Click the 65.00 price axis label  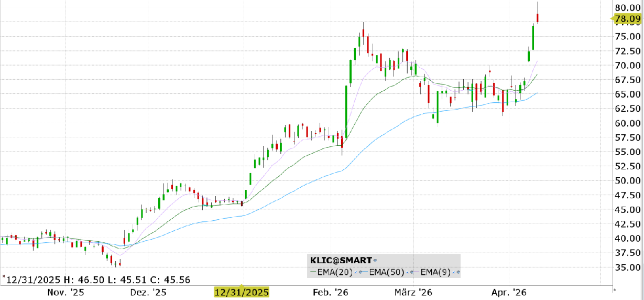click(x=628, y=94)
